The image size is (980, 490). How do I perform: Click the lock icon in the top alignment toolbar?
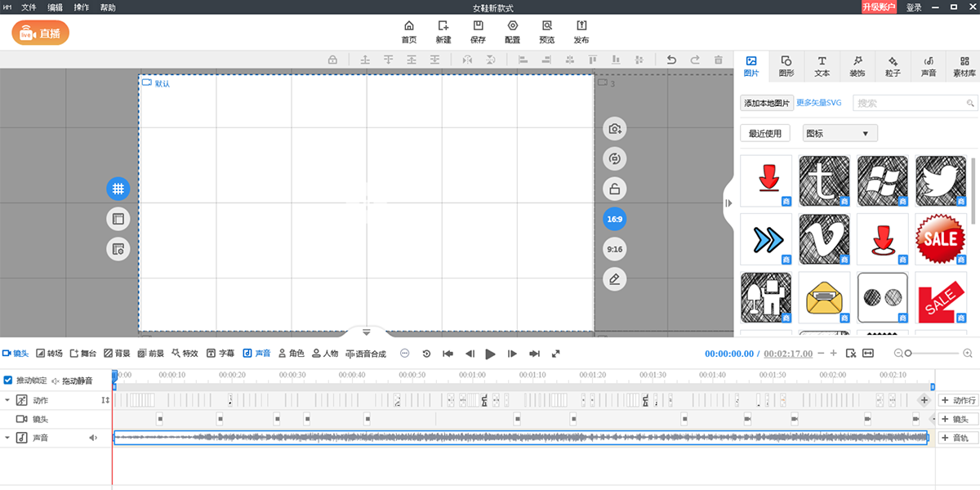332,60
